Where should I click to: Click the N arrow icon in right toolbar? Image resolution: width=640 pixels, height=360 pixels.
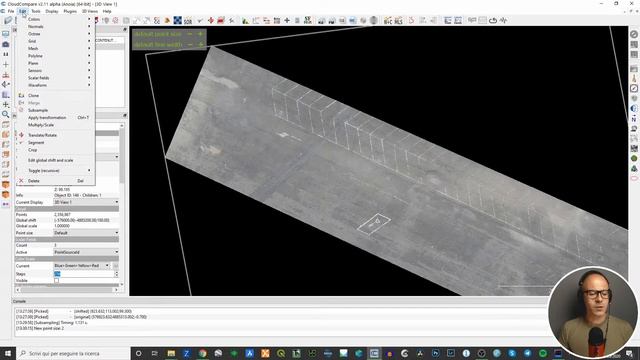pyautogui.click(x=634, y=119)
